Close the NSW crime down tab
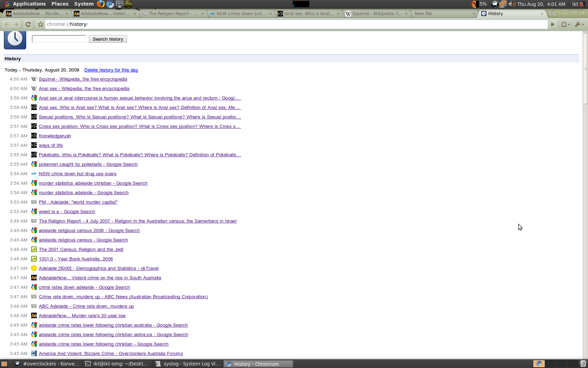The width and height of the screenshot is (588, 368). [x=271, y=14]
